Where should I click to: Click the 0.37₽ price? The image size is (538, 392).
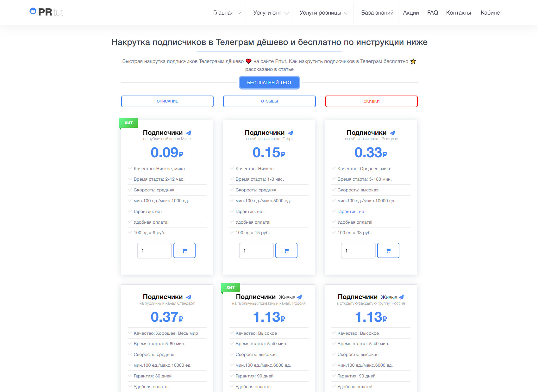[167, 317]
